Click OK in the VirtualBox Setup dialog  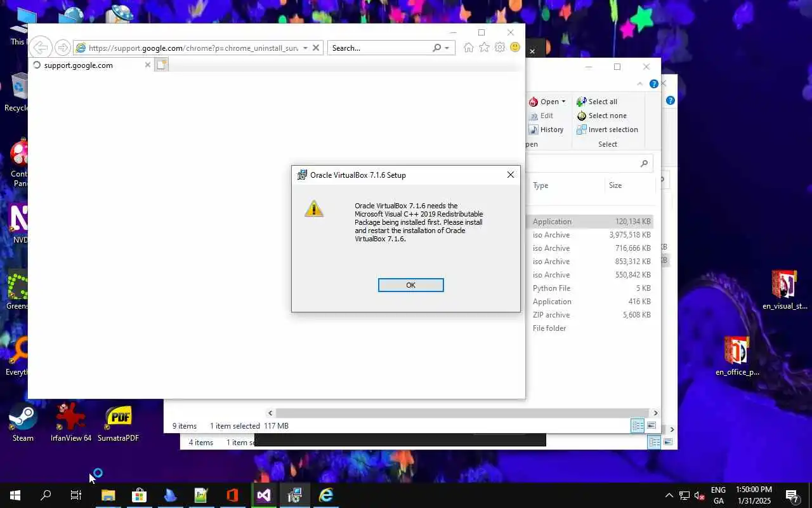point(410,285)
